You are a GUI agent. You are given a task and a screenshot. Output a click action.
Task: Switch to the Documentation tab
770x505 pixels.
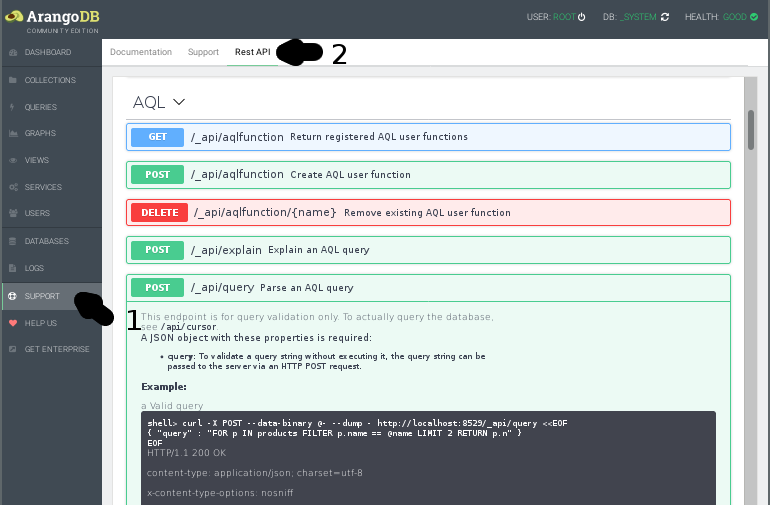[141, 52]
